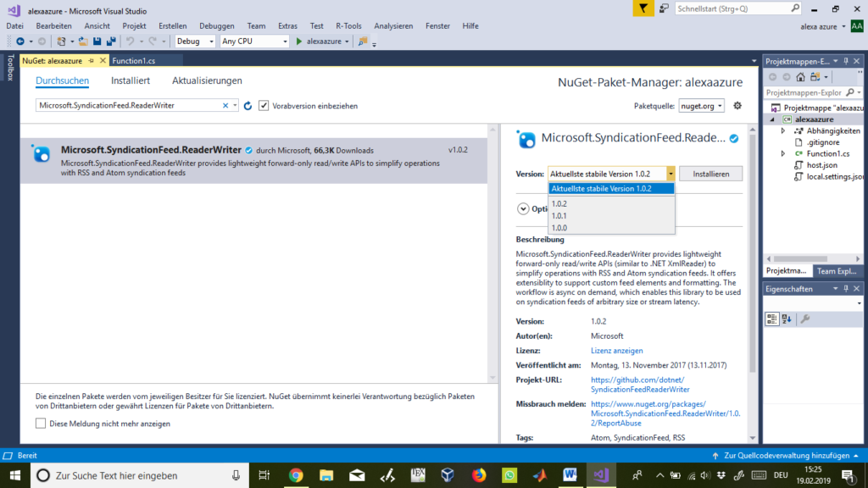868x488 pixels.
Task: Expand the Optionen section chevron
Action: 523,208
